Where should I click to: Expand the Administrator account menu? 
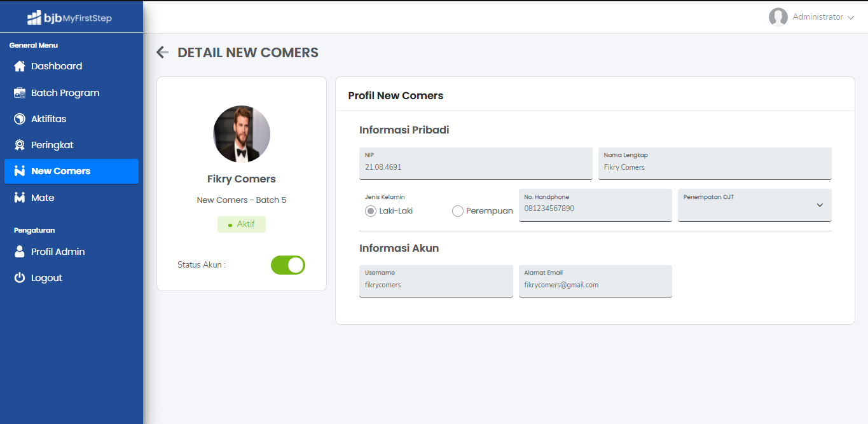click(811, 17)
